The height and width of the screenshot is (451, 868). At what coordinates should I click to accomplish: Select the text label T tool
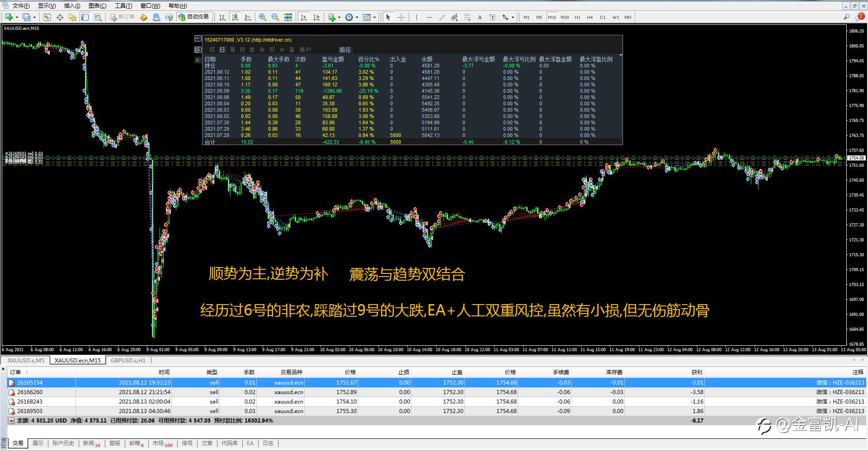click(492, 17)
